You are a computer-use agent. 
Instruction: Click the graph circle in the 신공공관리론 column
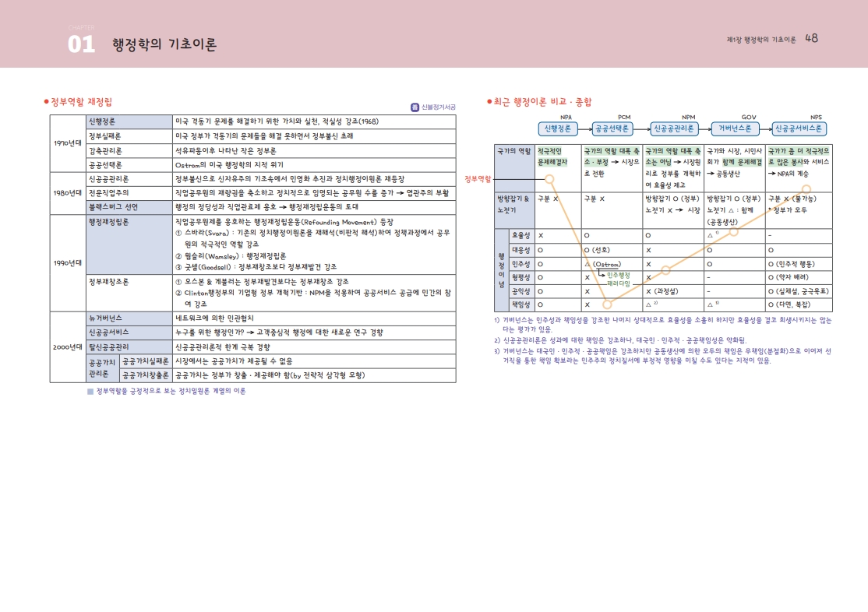665,270
